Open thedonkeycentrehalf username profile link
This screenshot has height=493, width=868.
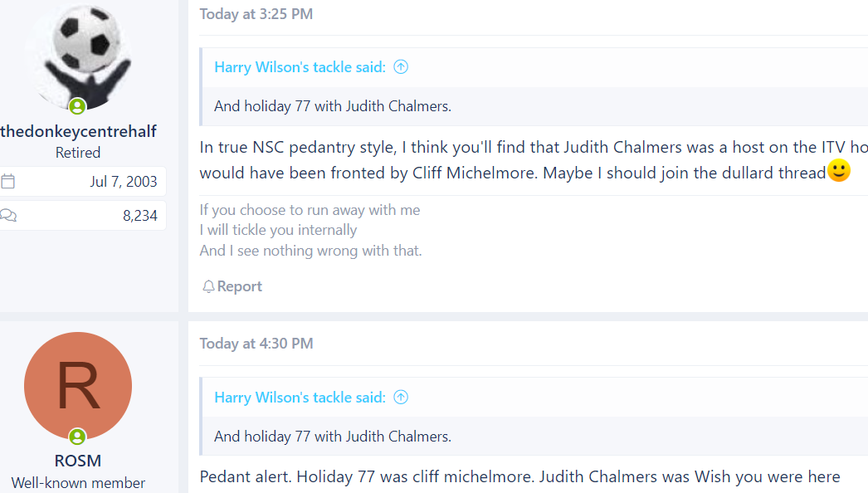pos(78,131)
